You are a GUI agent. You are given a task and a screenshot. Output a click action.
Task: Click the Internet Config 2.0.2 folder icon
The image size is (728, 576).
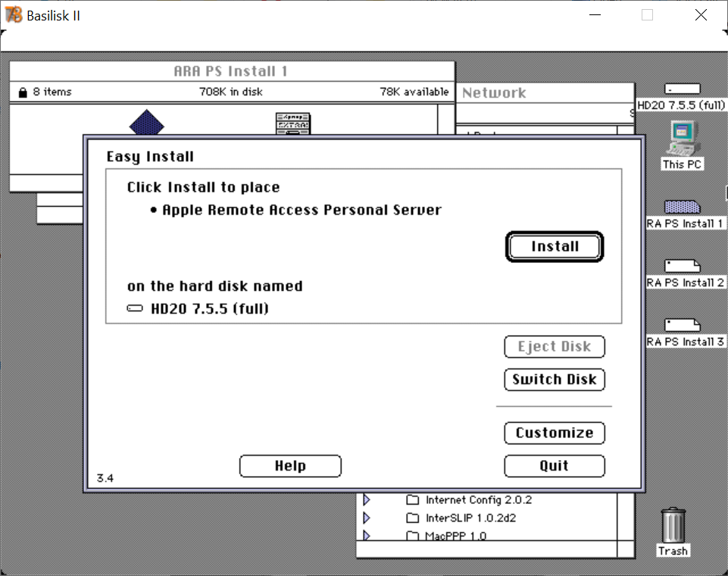pos(412,499)
